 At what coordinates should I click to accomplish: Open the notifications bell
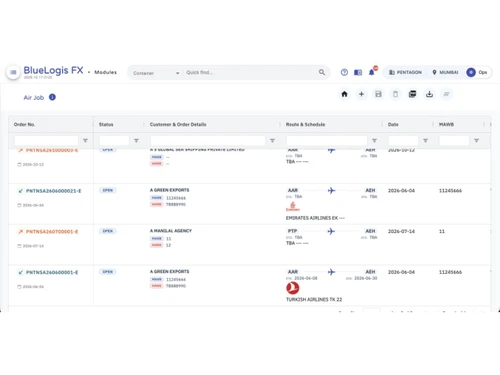click(x=372, y=72)
